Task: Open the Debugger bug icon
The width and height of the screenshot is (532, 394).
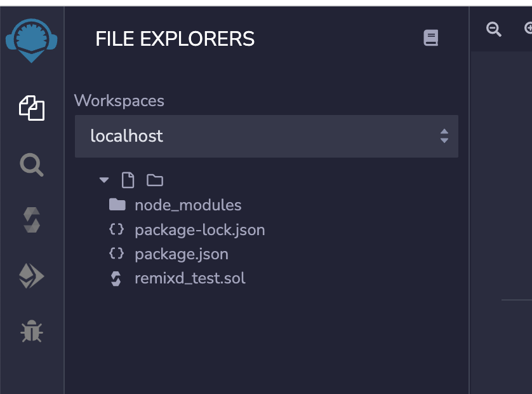Action: click(32, 331)
